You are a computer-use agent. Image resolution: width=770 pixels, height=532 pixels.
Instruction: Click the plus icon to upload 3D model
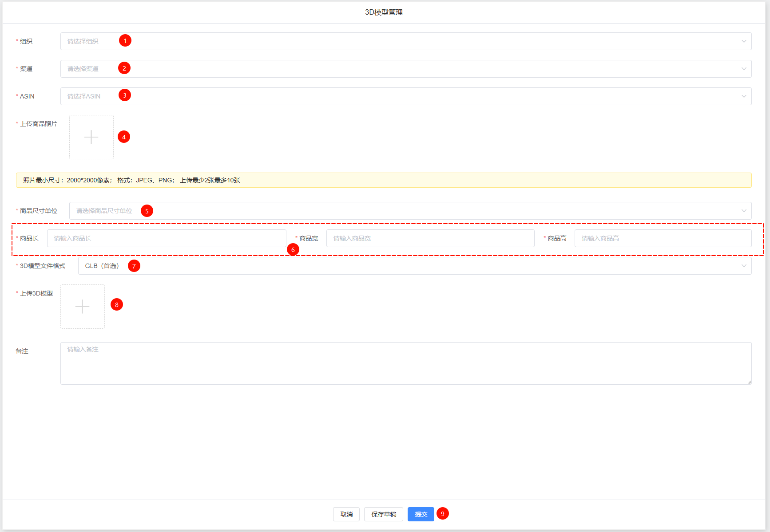(x=83, y=307)
